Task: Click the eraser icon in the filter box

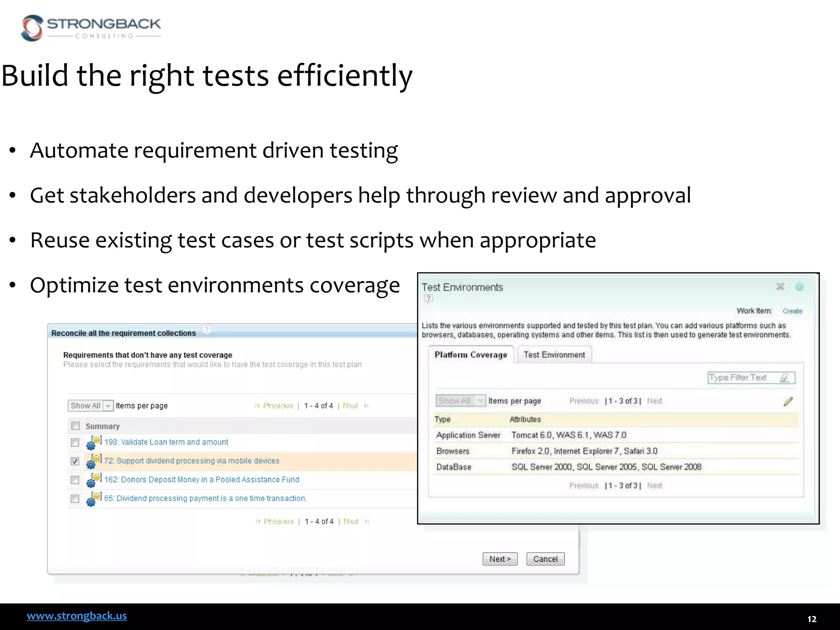Action: pos(784,378)
